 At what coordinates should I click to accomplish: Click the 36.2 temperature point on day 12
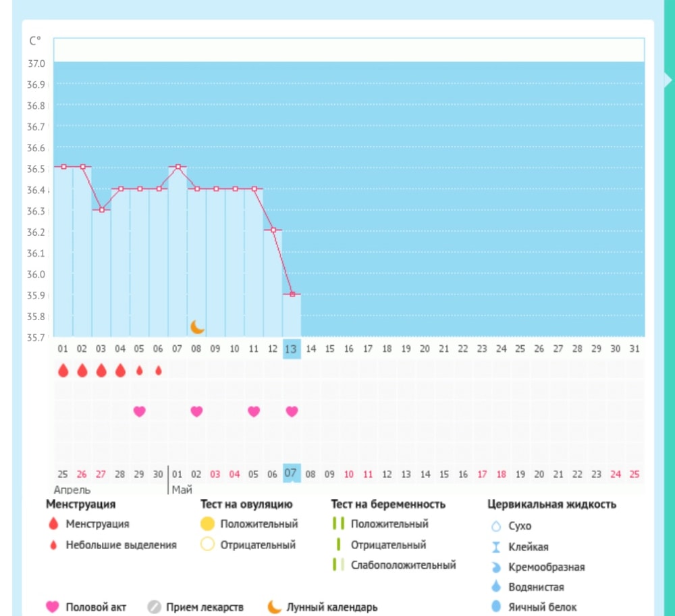tap(273, 230)
